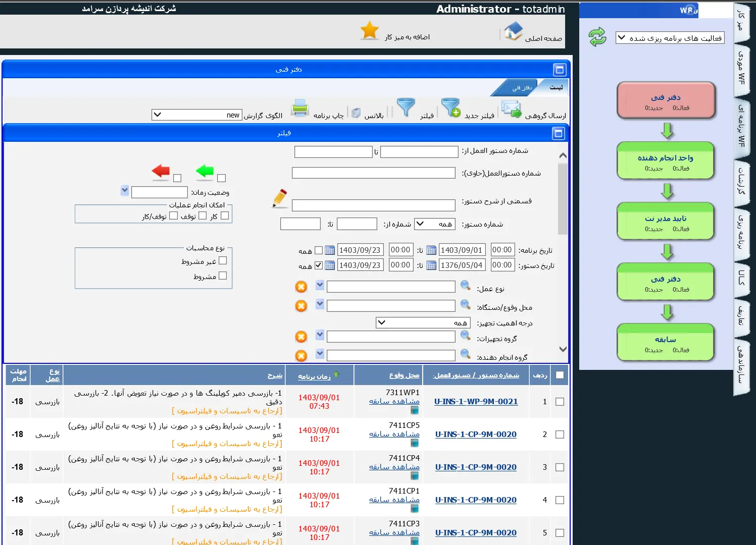Click the group send envelope icon
This screenshot has height=545, width=756.
point(511,109)
